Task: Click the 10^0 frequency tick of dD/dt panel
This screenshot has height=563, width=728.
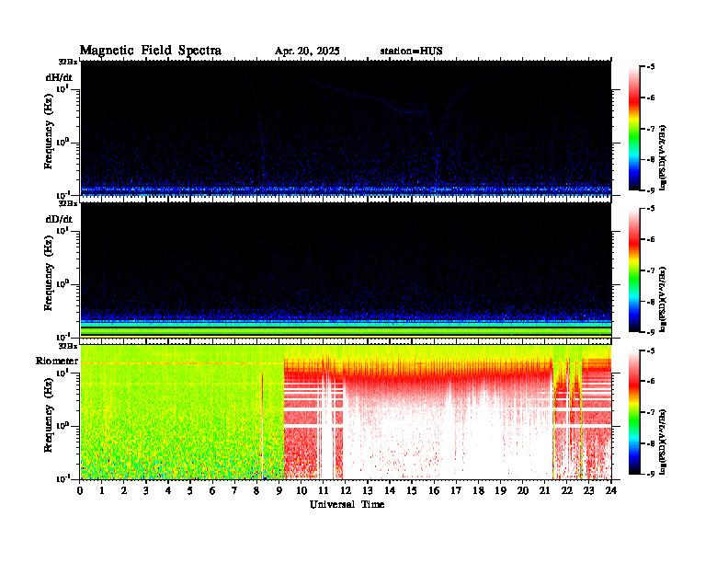Action: point(63,284)
